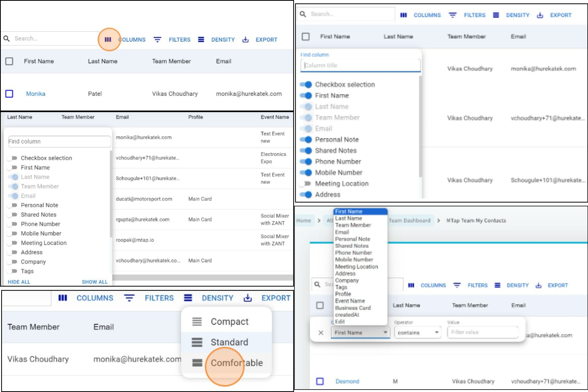Select the Standard density option
Viewport: 588px width, 392px height.
pos(226,342)
